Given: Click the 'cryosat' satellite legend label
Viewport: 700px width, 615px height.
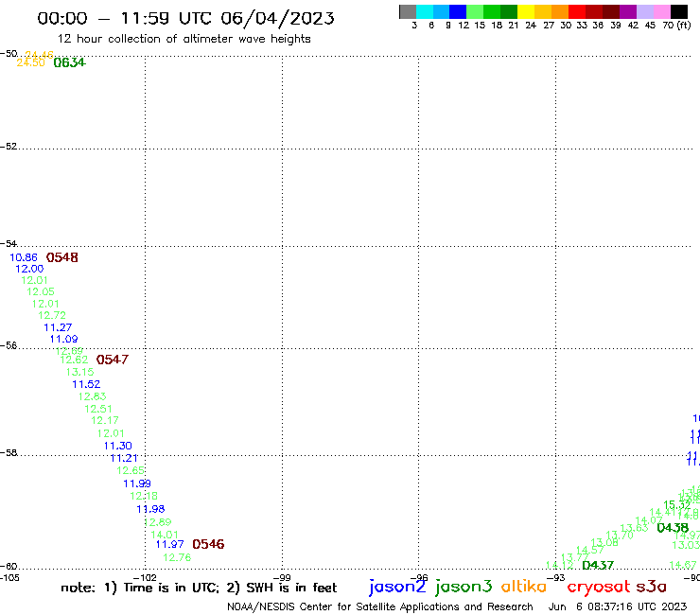Looking at the screenshot, I should (599, 587).
